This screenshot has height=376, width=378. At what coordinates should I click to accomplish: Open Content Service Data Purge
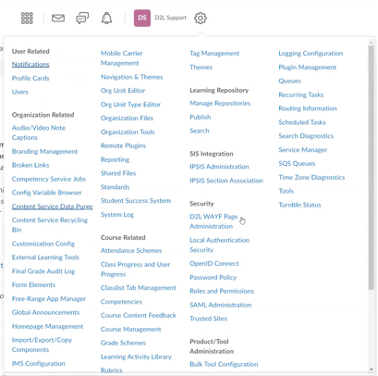pos(52,206)
